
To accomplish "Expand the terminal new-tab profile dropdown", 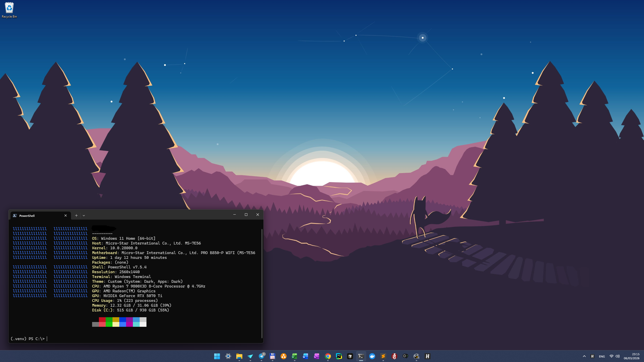I will tap(84, 216).
